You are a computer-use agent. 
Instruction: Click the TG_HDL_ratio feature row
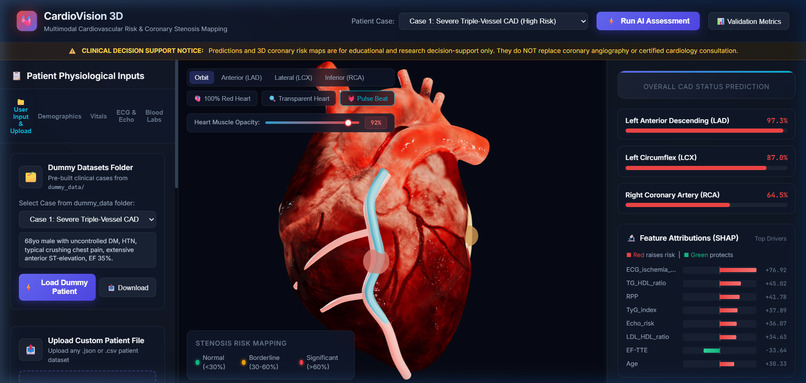[x=706, y=283]
